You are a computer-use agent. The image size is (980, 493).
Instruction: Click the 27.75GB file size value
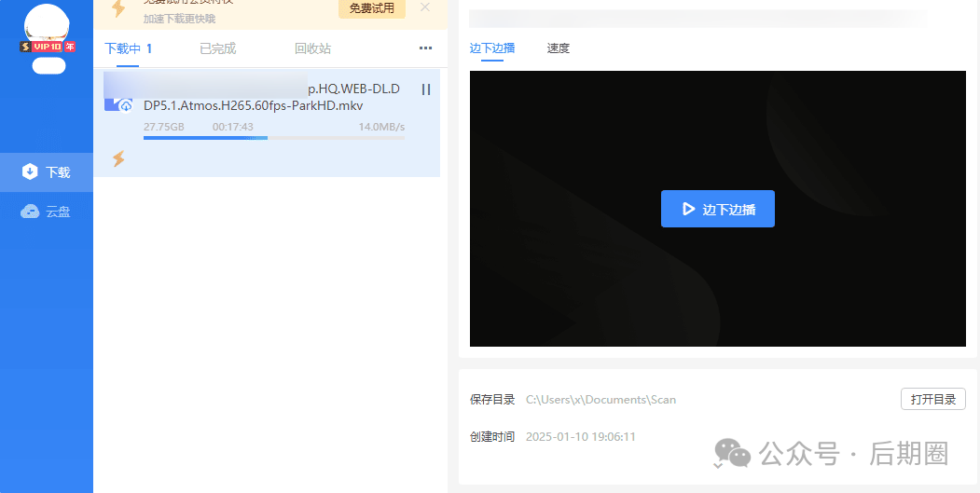164,127
